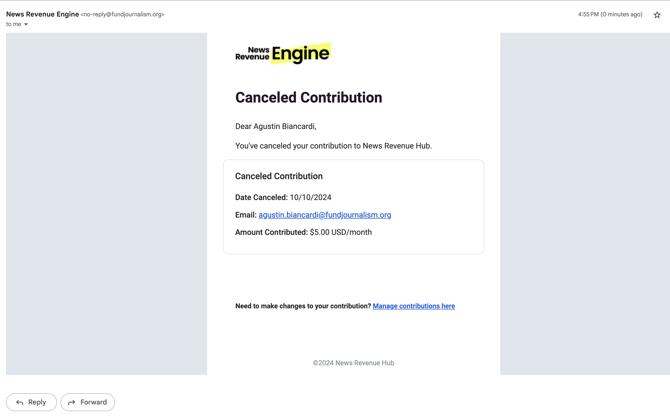Click the card's 'Canceled Contribution' subheading
The height and width of the screenshot is (418, 670).
[279, 176]
